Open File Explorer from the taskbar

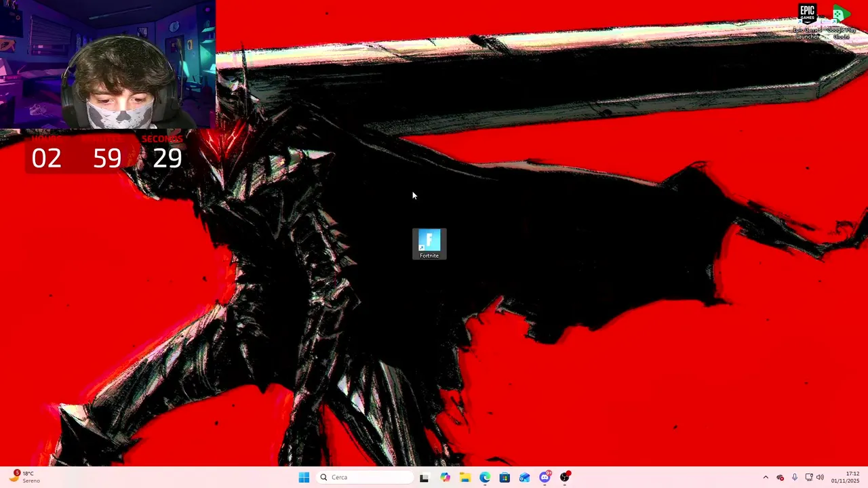pyautogui.click(x=465, y=477)
